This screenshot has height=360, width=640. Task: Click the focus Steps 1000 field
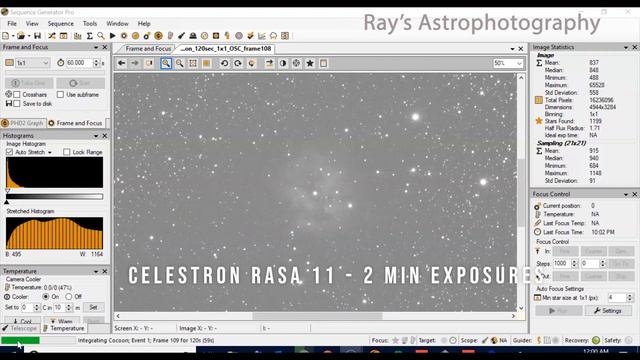[562, 263]
